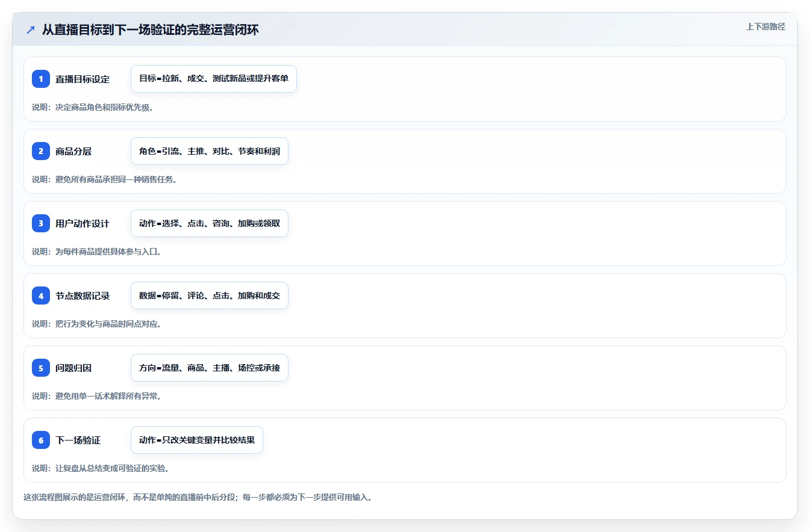The width and height of the screenshot is (810, 532).
Task: Click the 直播目标设定 step name
Action: (x=83, y=79)
